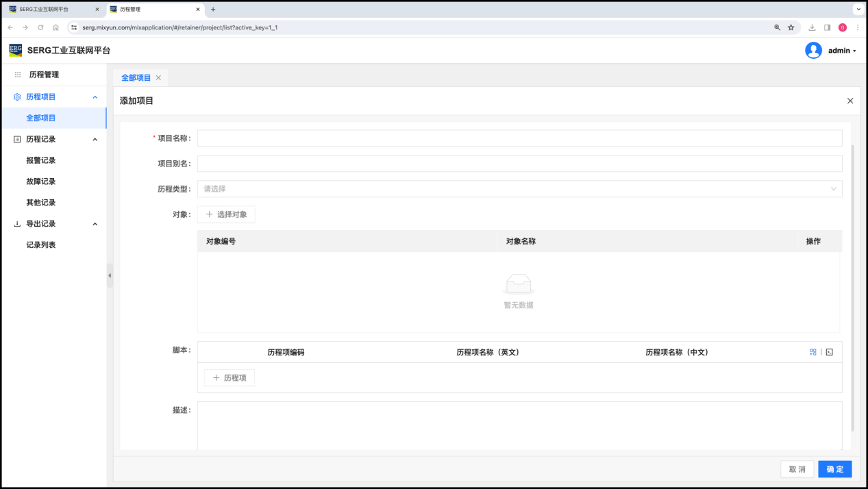The image size is (868, 489).
Task: Collapse the 历程项目 menu group
Action: pyautogui.click(x=95, y=97)
